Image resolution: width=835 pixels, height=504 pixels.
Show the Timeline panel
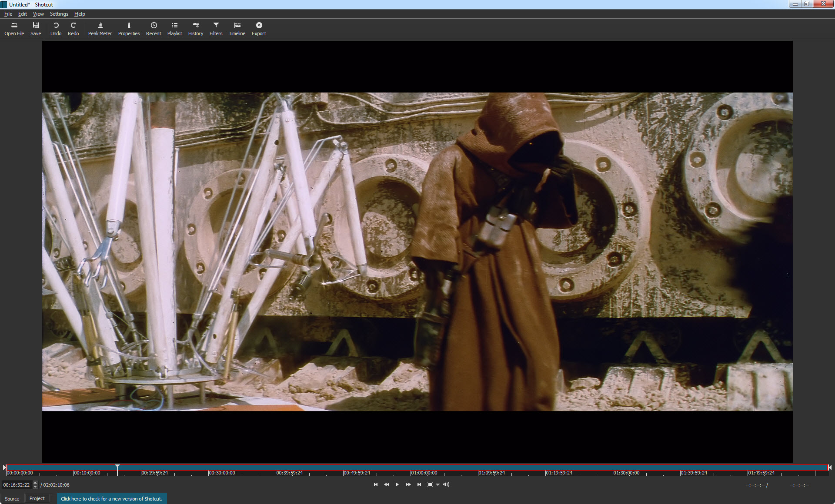237,29
